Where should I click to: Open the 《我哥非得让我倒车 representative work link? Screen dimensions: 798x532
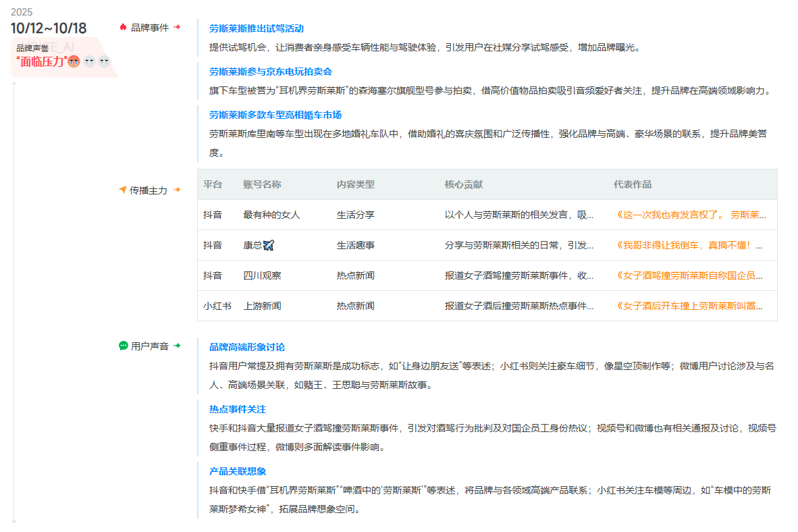tap(689, 245)
